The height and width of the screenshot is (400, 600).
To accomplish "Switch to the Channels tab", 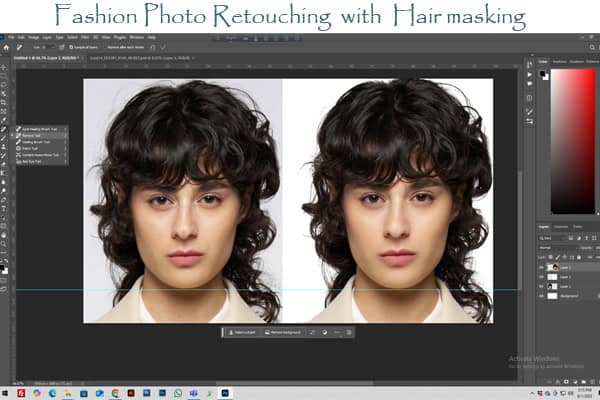I will pyautogui.click(x=561, y=227).
